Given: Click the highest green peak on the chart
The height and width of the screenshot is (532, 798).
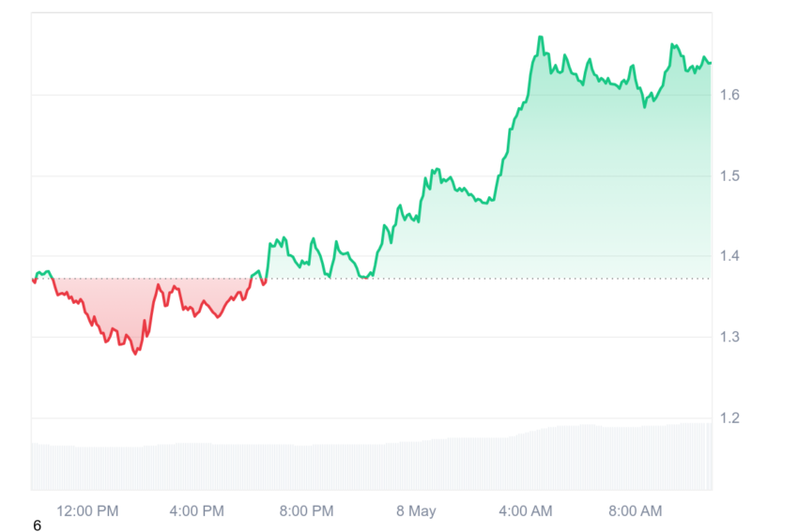Looking at the screenshot, I should pos(541,38).
